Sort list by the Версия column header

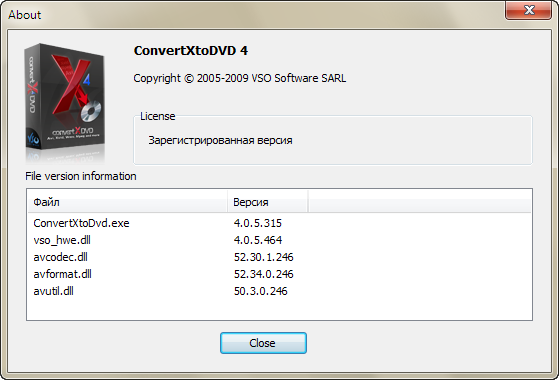pos(267,202)
